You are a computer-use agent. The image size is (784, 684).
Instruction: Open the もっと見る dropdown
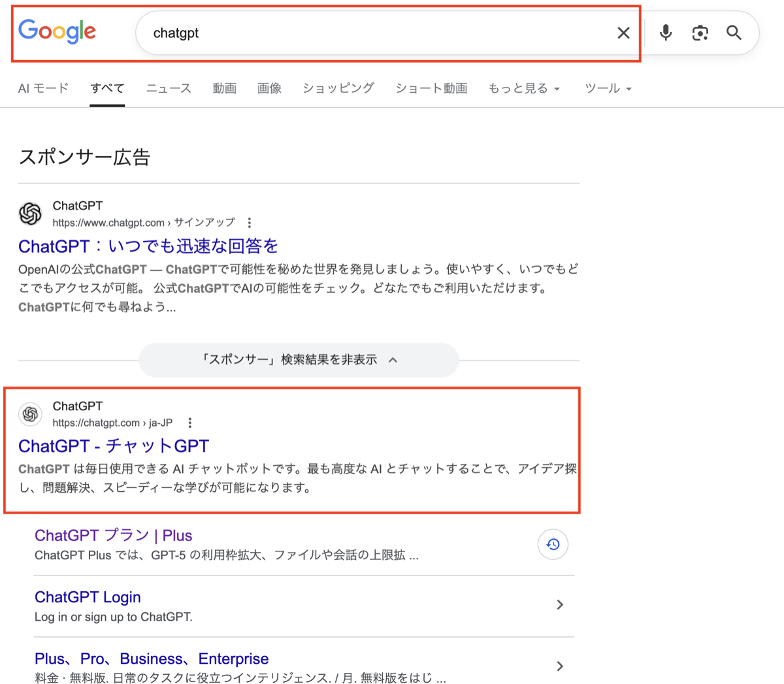point(524,88)
